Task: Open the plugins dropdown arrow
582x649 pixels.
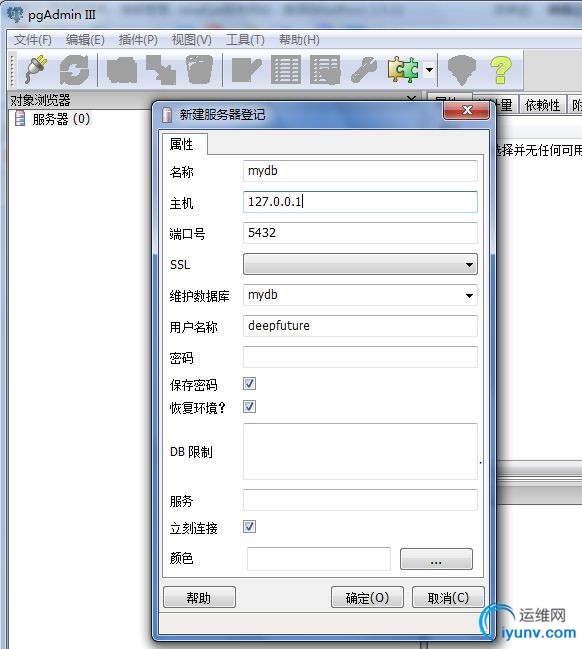Action: click(x=430, y=70)
